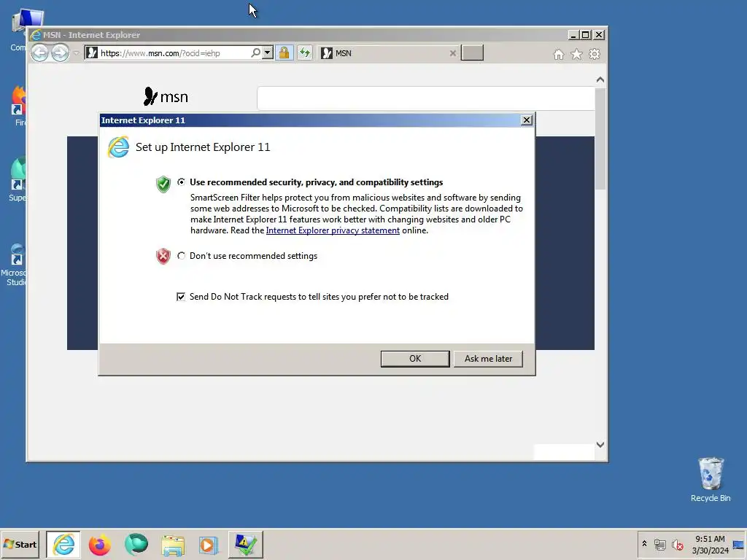
Task: Click the recent pages dropdown beside Forward button
Action: [x=76, y=52]
